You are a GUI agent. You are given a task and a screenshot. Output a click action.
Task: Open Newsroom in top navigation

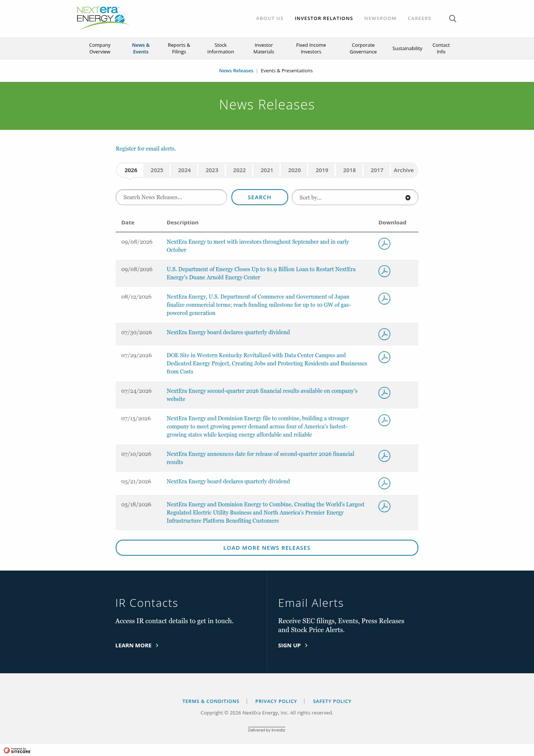coord(380,18)
